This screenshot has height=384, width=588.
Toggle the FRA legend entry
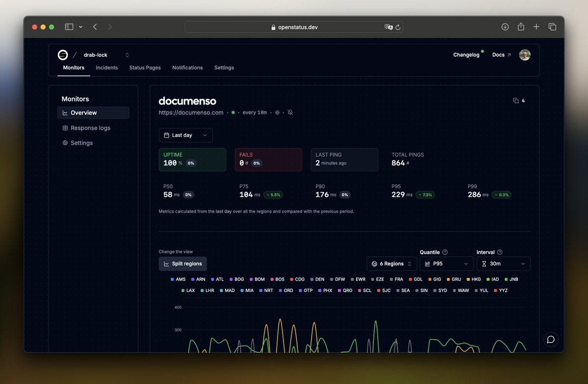tap(396, 279)
